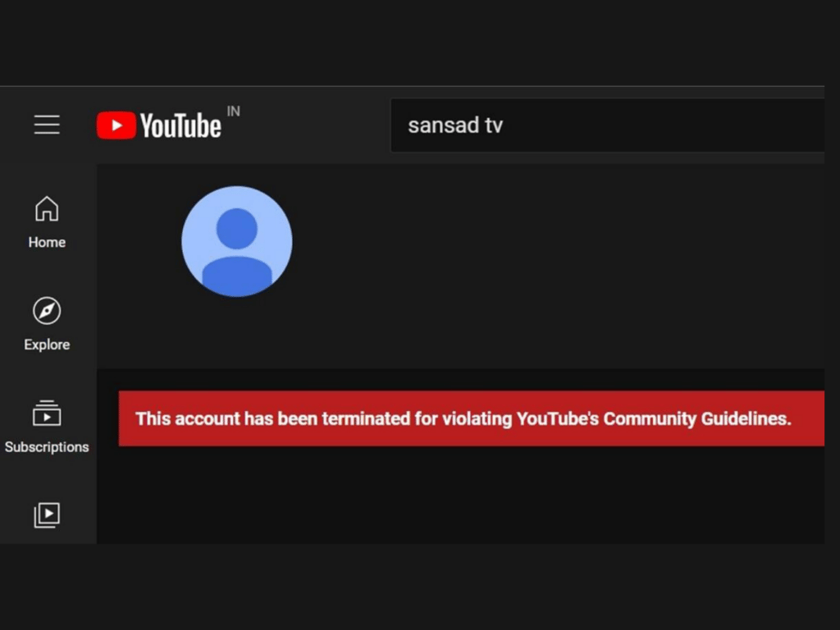Screen dimensions: 840x630
Task: Click the red YouTube play logo
Action: coord(116,126)
